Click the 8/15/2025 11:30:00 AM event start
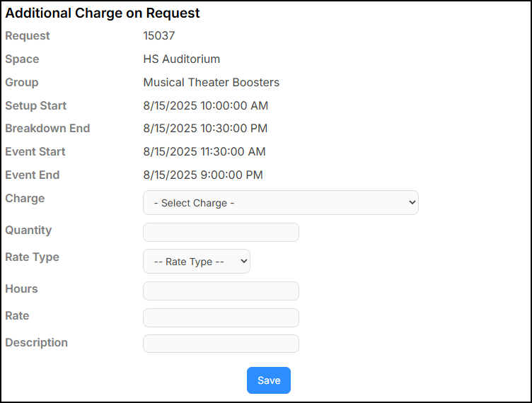The height and width of the screenshot is (403, 532). click(204, 152)
